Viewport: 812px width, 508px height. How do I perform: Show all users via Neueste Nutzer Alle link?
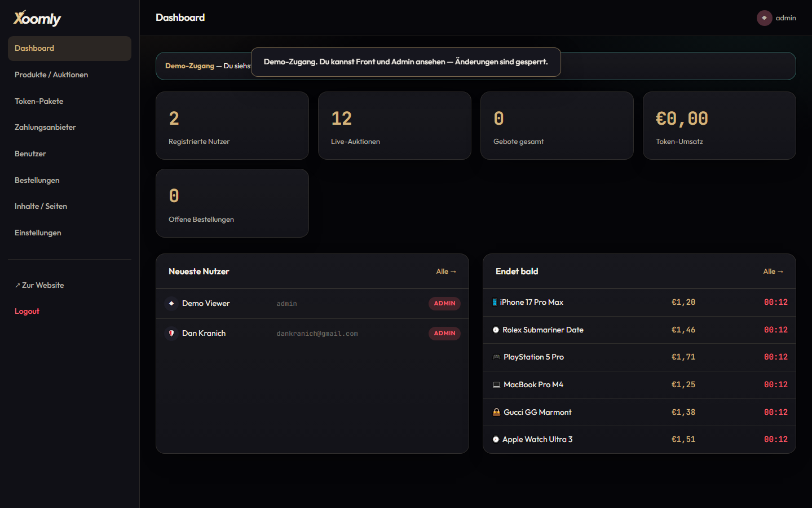coord(446,271)
